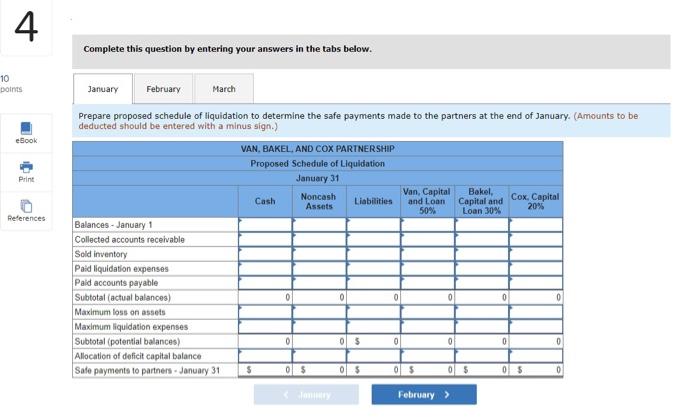Select Van Capital cell for Maximum liquidation expenses
Screen dimensions: 700x420
click(428, 327)
